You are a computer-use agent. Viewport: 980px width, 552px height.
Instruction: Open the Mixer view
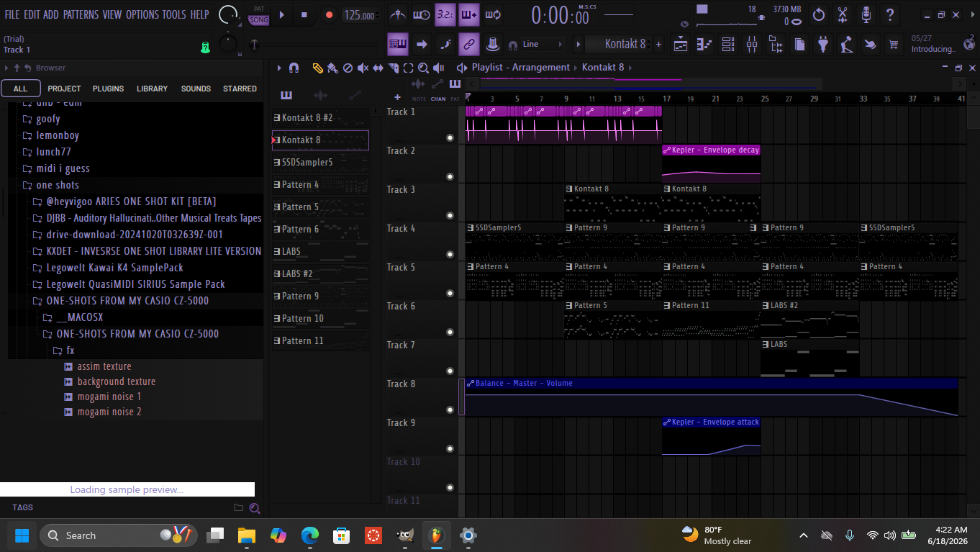[752, 45]
